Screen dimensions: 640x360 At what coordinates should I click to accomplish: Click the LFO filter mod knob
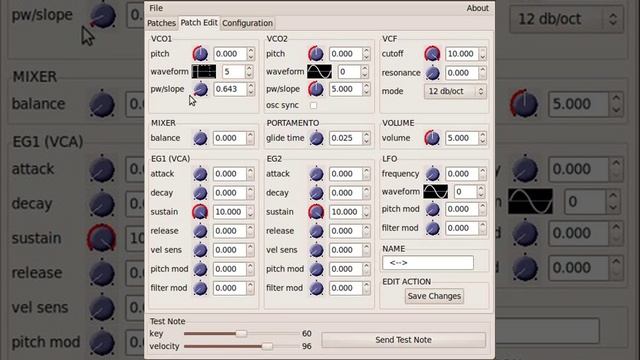pos(432,229)
